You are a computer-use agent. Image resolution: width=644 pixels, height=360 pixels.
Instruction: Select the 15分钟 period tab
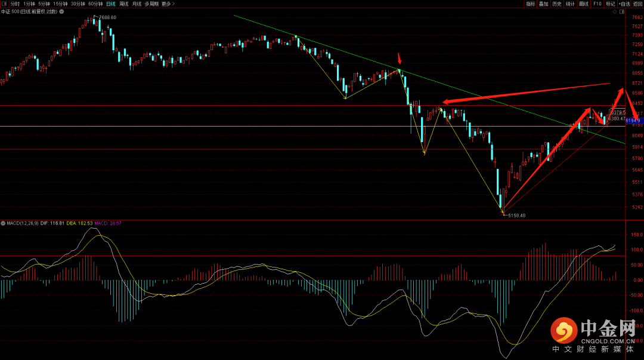60,4
